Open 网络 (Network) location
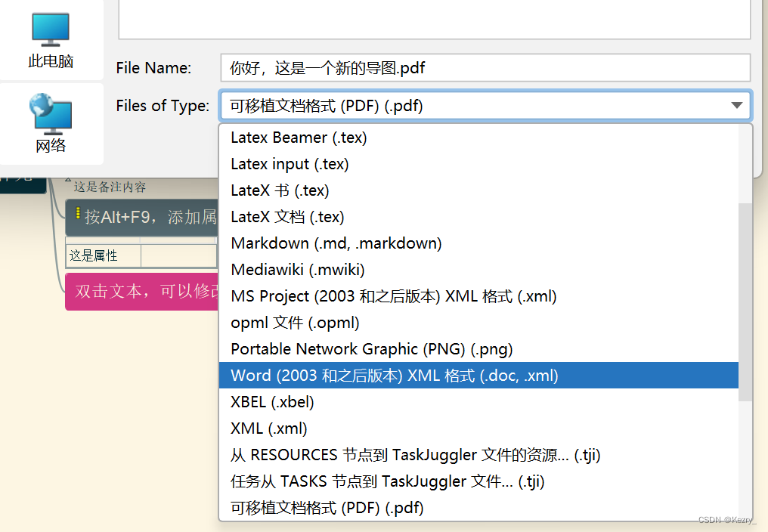This screenshot has width=768, height=532. [x=51, y=123]
